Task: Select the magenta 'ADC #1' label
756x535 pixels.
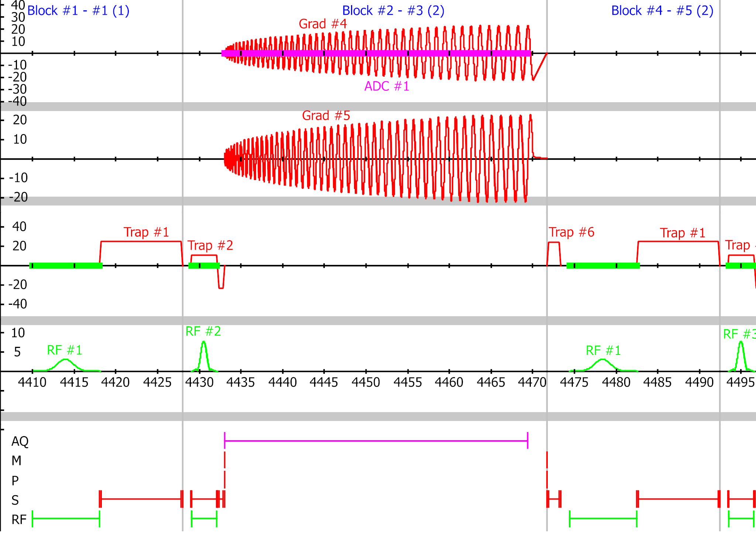Action: coord(387,86)
